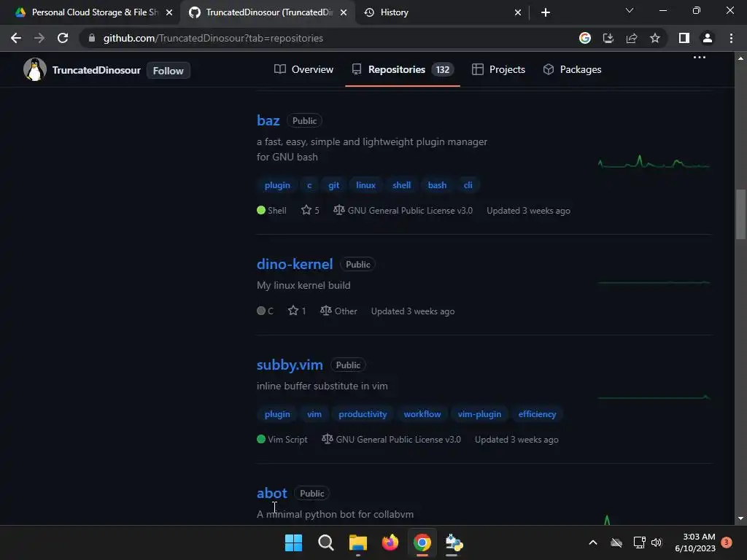The image size is (747, 560).
Task: Open tab search chevron in title bar
Action: coord(630,10)
